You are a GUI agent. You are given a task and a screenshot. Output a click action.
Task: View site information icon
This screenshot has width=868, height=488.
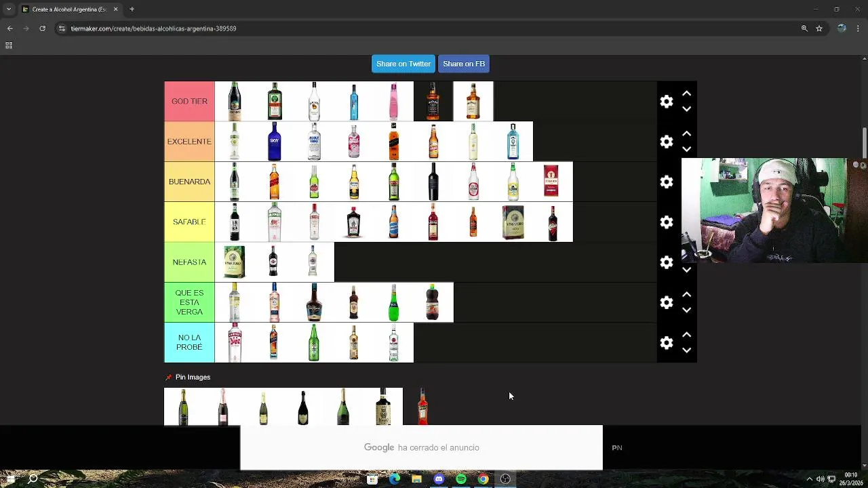62,28
